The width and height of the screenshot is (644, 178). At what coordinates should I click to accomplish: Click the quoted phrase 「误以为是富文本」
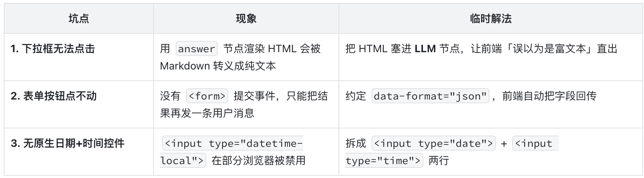click(x=549, y=49)
